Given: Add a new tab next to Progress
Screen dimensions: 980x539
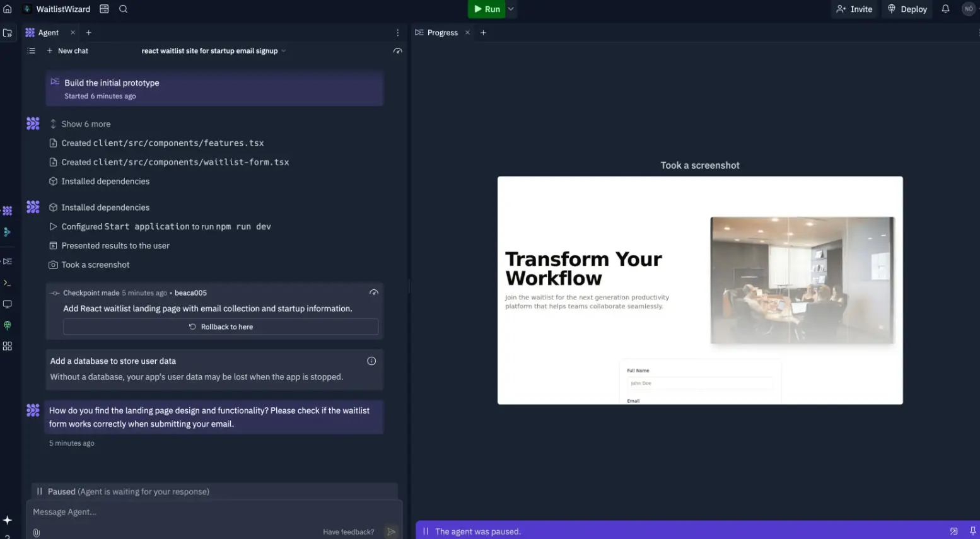Looking at the screenshot, I should [483, 33].
